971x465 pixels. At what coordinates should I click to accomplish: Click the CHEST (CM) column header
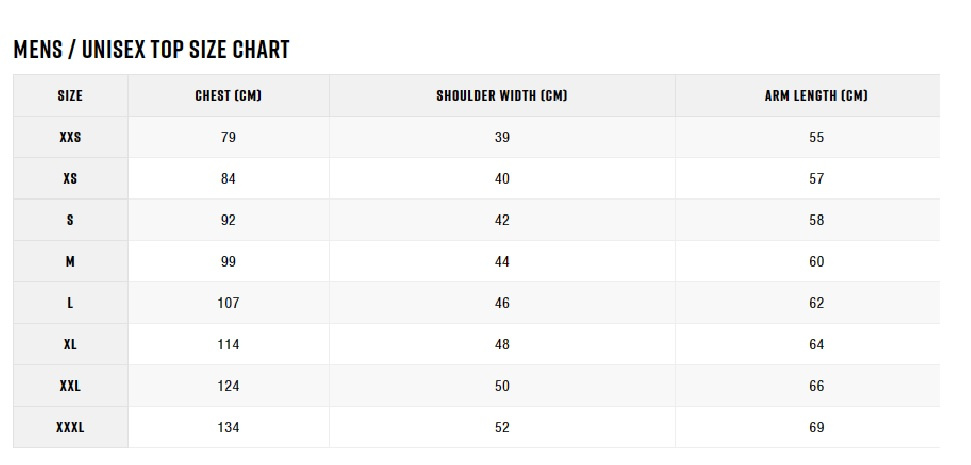[229, 96]
